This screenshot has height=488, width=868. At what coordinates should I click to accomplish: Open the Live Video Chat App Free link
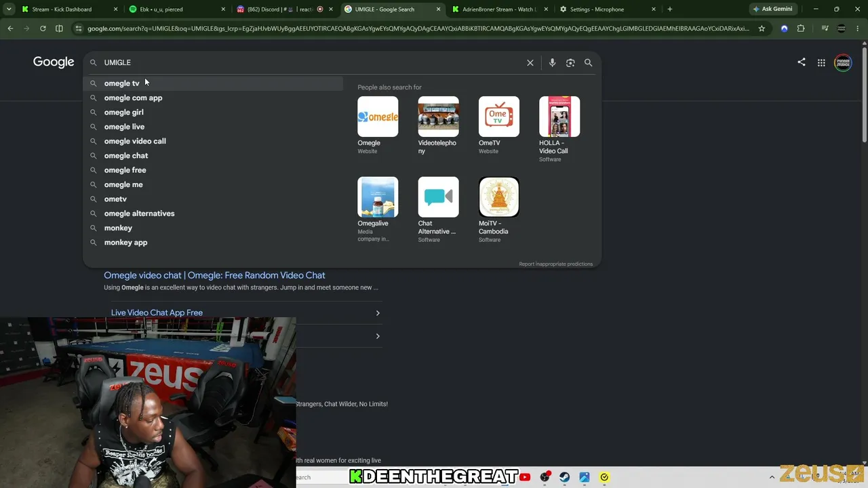pyautogui.click(x=157, y=312)
